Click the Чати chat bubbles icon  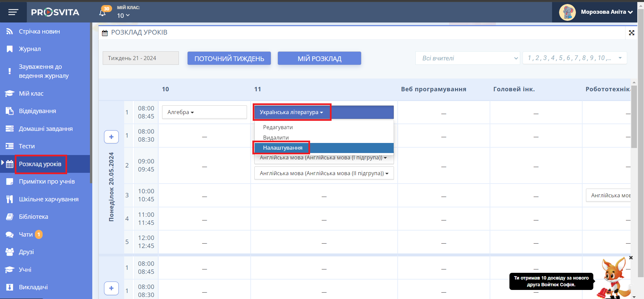click(10, 235)
